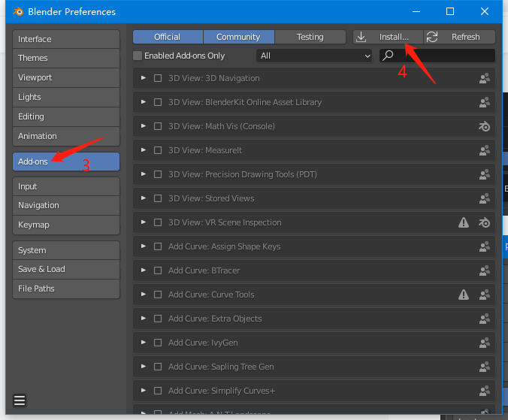Click the community icon on BTracer row
Viewport: 508px width, 420px height.
coord(485,270)
